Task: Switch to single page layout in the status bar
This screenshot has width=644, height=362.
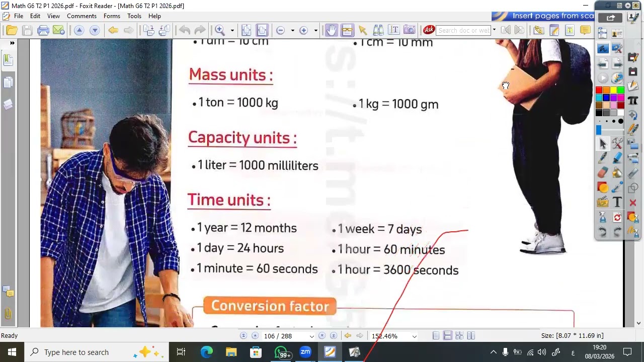Action: click(436, 336)
